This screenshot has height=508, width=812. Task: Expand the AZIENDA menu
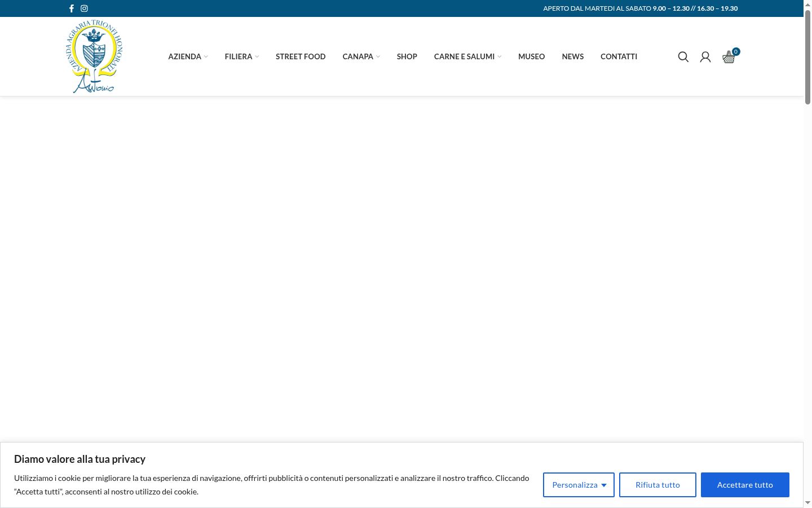pos(188,56)
